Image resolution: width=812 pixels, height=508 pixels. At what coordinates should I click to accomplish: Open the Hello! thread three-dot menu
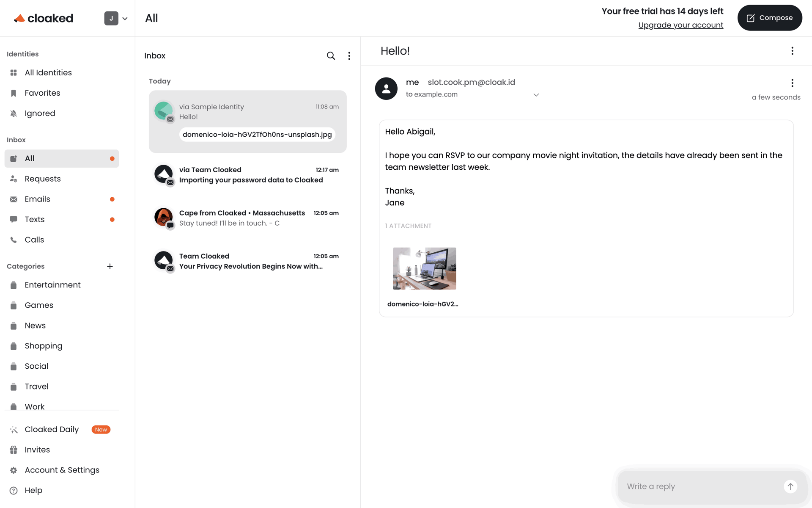point(792,51)
